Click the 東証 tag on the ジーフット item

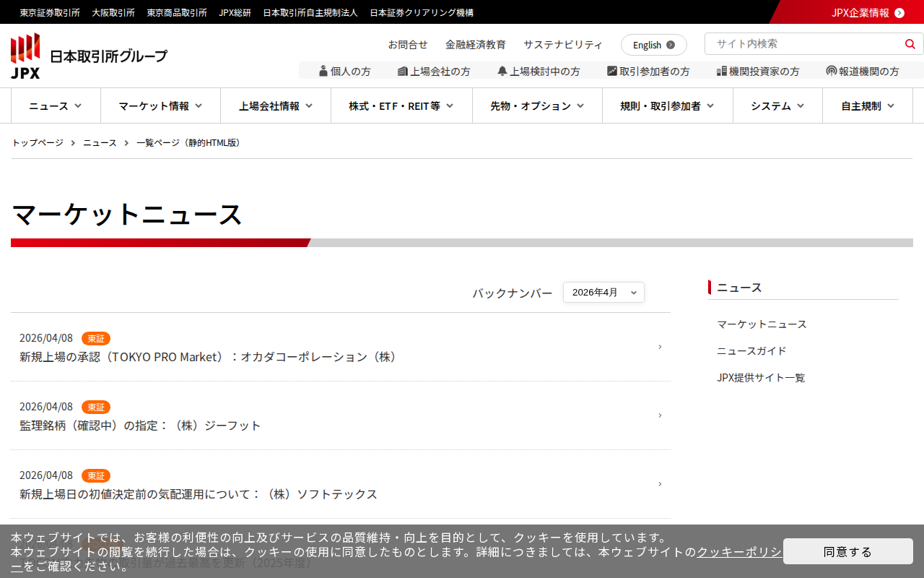[x=96, y=407]
